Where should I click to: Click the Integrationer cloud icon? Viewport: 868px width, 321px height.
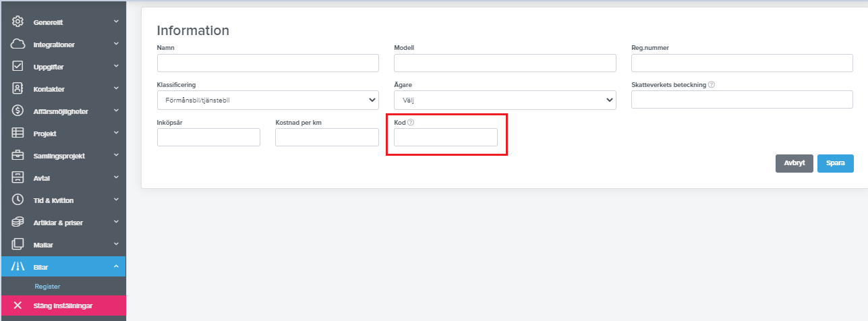click(x=18, y=45)
